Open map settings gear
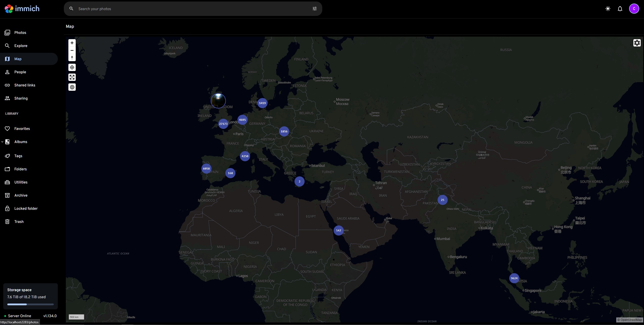The height and width of the screenshot is (325, 644). (637, 43)
